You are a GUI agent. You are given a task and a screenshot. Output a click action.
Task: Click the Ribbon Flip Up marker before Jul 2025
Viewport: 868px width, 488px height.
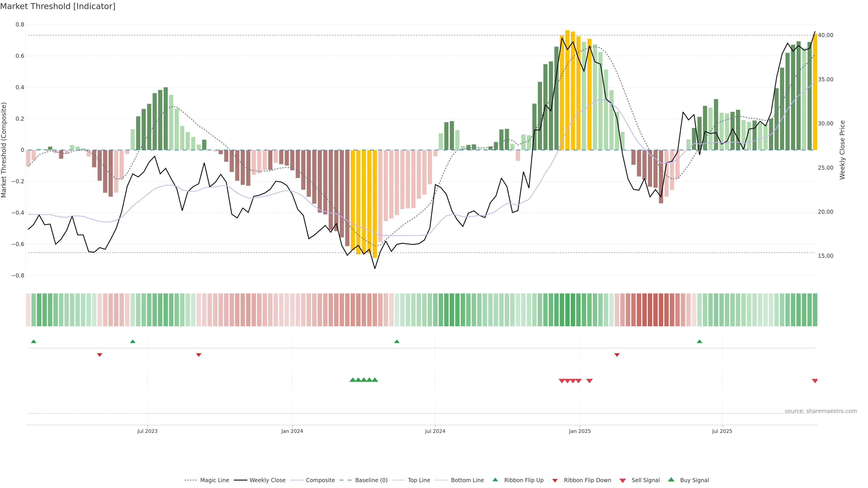coord(699,342)
